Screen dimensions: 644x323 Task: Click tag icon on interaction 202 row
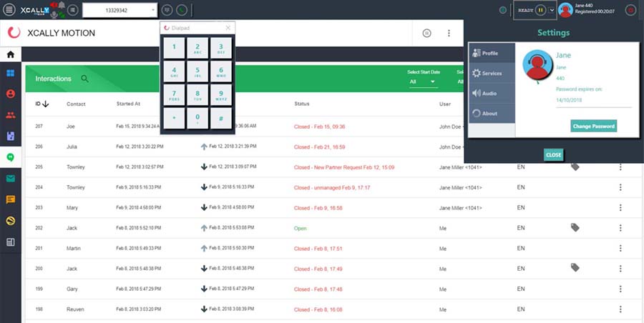tap(575, 227)
